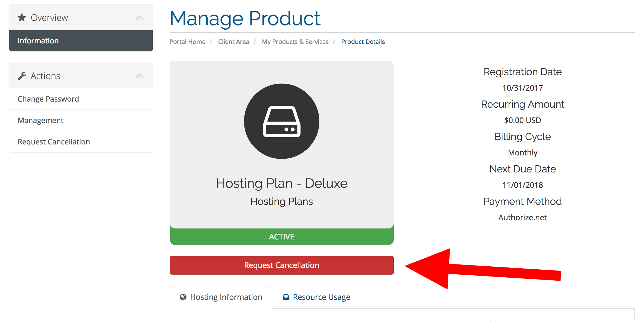Viewport: 644px width, 321px height.
Task: Navigate to My Products & Services breadcrumb
Action: 295,42
